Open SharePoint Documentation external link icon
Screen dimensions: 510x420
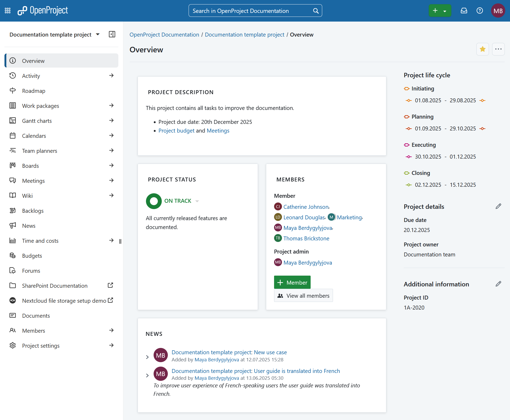click(x=110, y=285)
